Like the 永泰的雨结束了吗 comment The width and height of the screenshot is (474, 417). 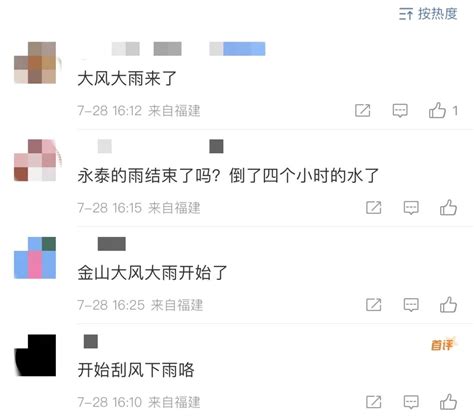(448, 208)
